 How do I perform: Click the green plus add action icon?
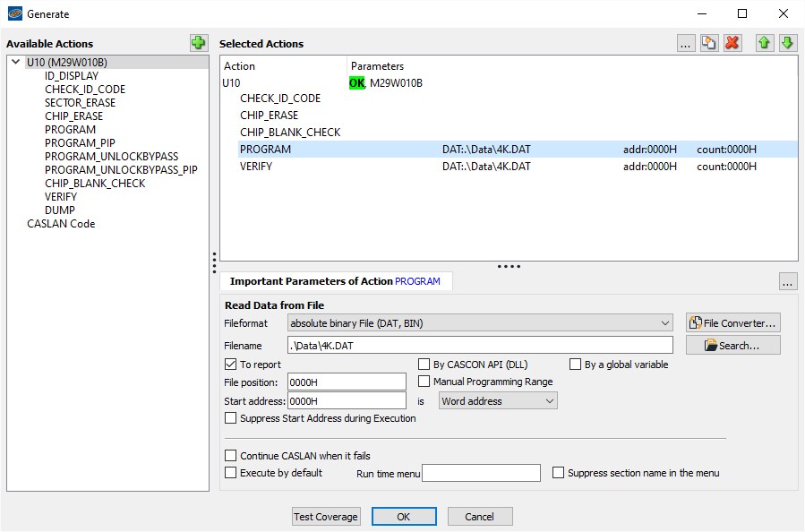pos(198,43)
